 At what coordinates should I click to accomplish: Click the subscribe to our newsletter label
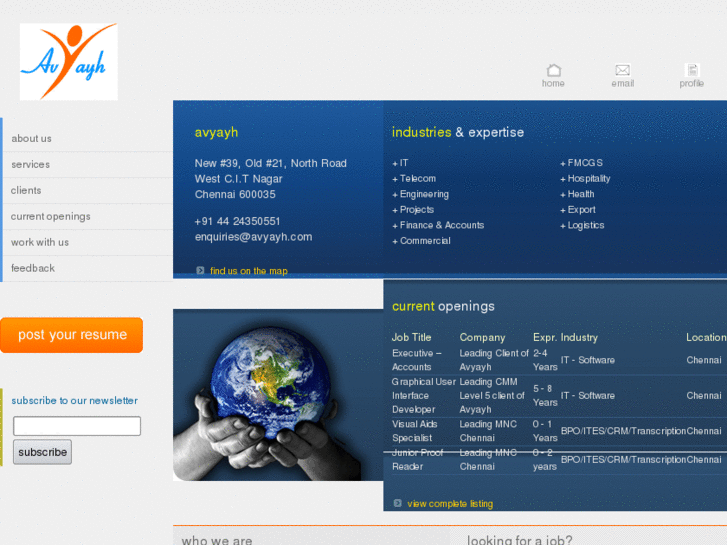pos(75,401)
